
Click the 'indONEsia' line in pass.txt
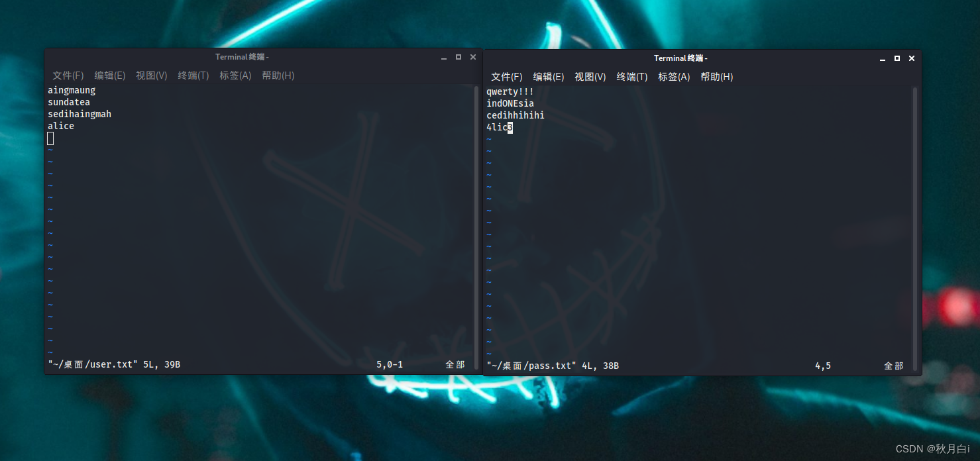[510, 103]
